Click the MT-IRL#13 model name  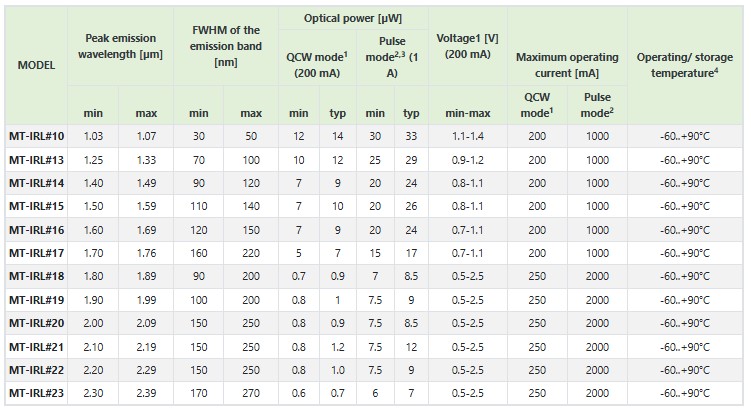point(36,160)
